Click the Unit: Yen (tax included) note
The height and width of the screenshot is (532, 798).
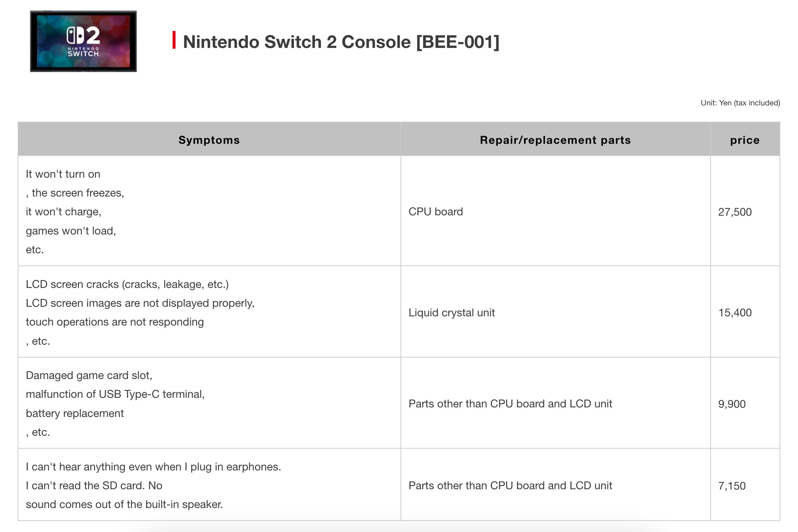point(740,103)
